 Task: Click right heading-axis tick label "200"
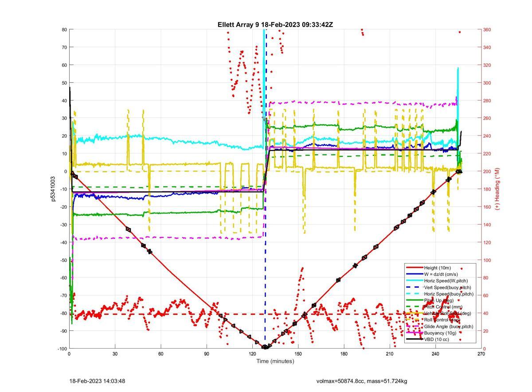487,171
